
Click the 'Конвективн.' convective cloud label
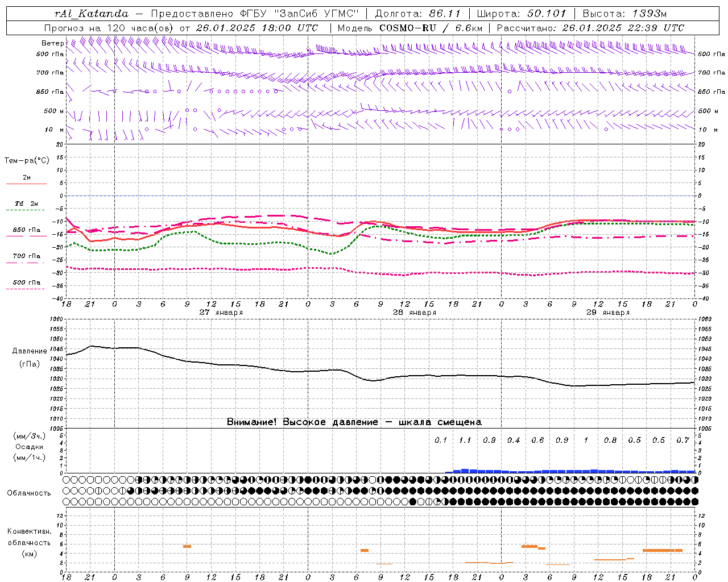(29, 531)
